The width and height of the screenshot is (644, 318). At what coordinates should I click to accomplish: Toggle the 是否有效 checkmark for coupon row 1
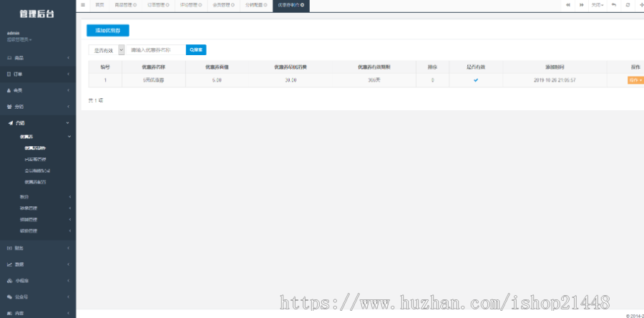pyautogui.click(x=476, y=80)
